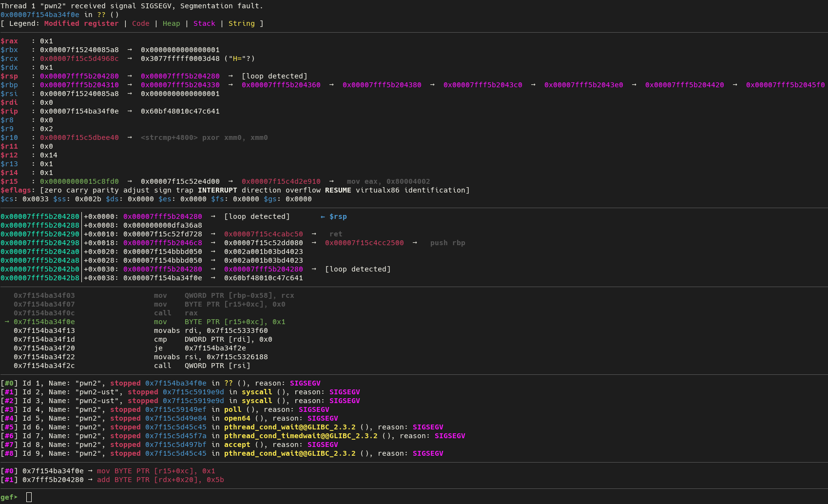Click the 'Modified register' legend label
The width and height of the screenshot is (828, 504).
click(81, 23)
